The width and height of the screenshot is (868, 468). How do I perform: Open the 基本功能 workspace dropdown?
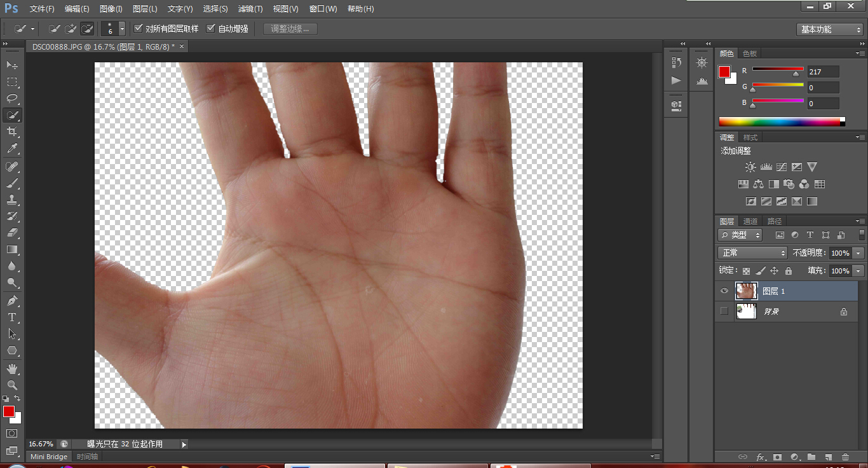(829, 29)
